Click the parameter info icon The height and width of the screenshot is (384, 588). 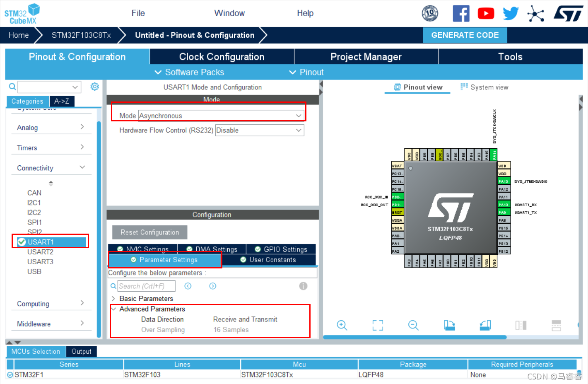[303, 286]
